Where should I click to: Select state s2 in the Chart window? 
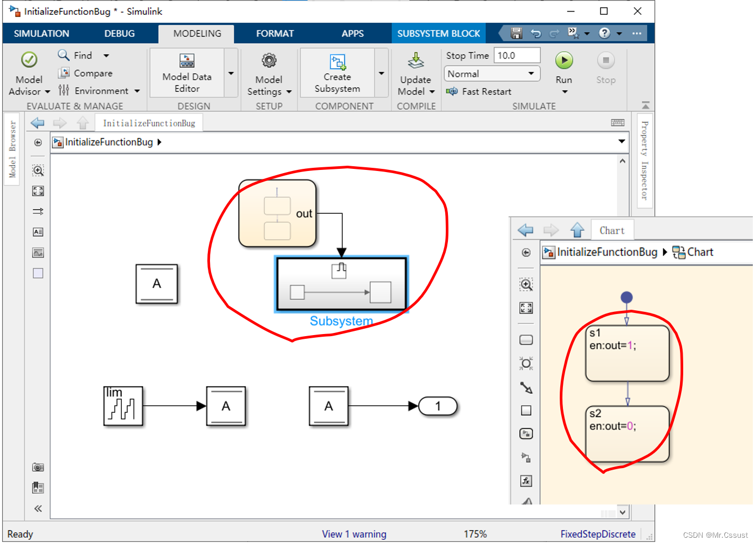click(x=627, y=434)
